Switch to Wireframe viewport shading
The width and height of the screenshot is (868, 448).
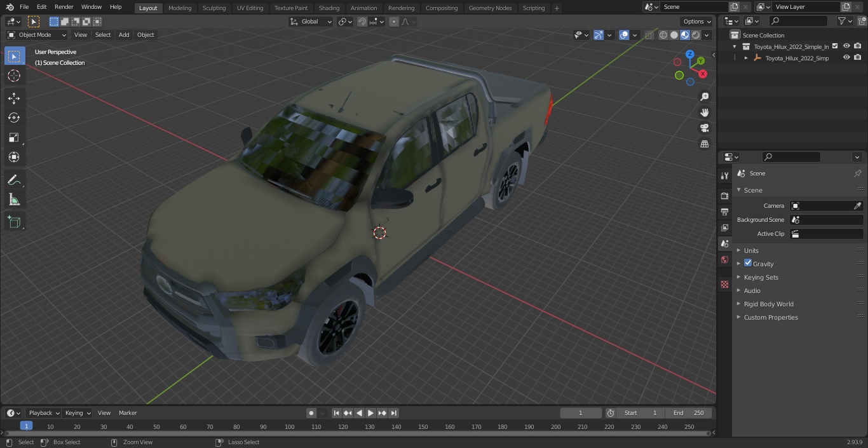[x=663, y=35]
